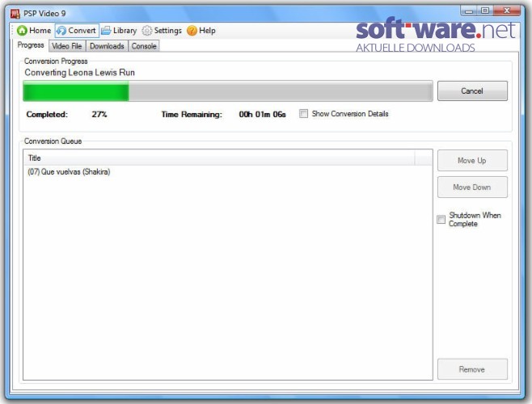Screen dimensions: 532x404
Task: Switch to the Progress tab
Action: [31, 45]
